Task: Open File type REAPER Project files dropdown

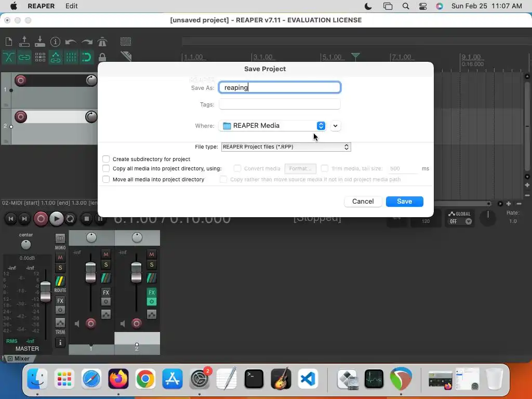Action: pos(286,147)
